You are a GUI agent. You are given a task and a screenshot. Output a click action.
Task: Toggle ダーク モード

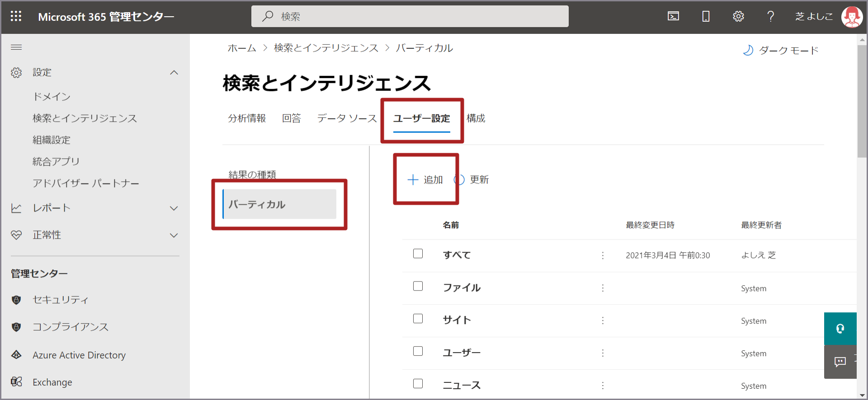(x=781, y=50)
